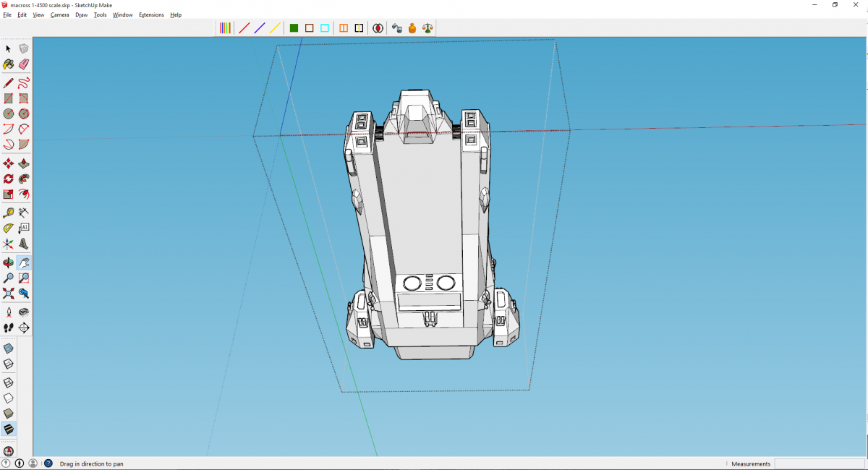The height and width of the screenshot is (470, 868).
Task: Select the Scale tool
Action: [x=9, y=194]
